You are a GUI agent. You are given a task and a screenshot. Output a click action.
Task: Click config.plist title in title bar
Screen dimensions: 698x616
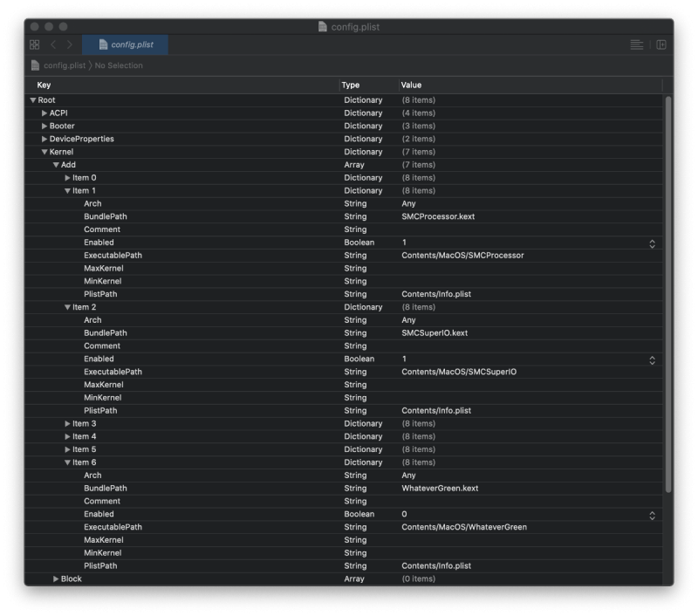pyautogui.click(x=355, y=27)
